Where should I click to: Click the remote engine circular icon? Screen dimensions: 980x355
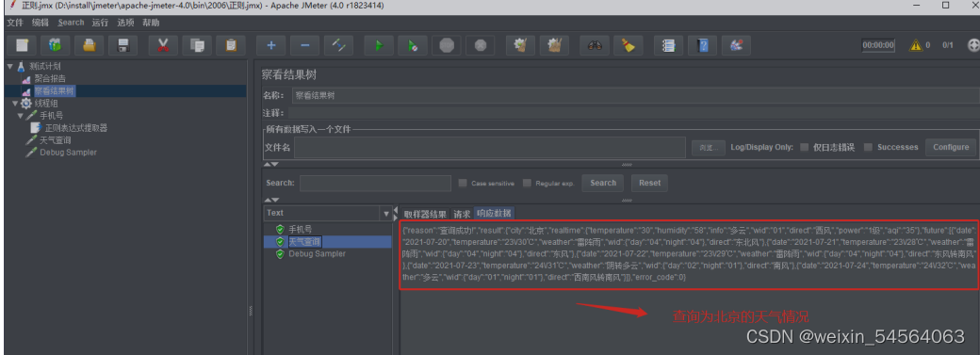(x=973, y=45)
